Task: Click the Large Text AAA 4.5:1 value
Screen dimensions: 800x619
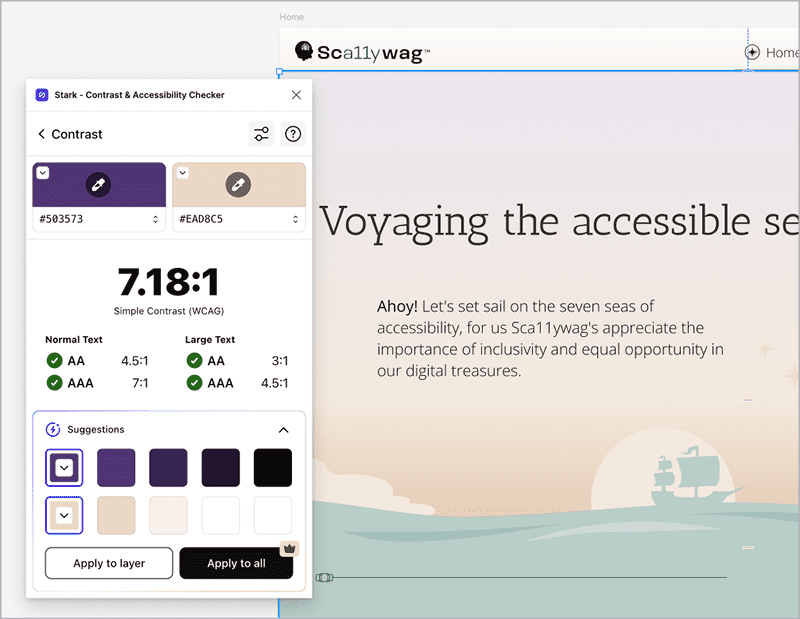Action: click(274, 383)
